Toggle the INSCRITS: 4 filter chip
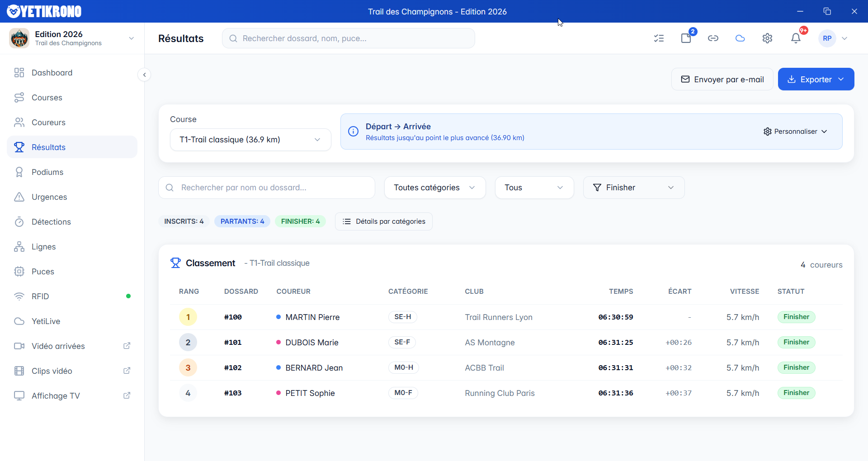 tap(184, 221)
